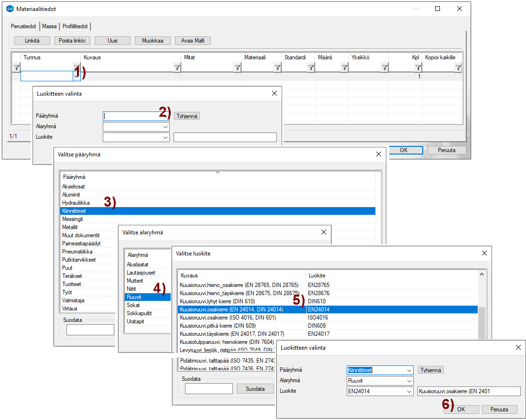Click the filter icon in Mitat column
The image size is (526, 420).
[x=237, y=68]
